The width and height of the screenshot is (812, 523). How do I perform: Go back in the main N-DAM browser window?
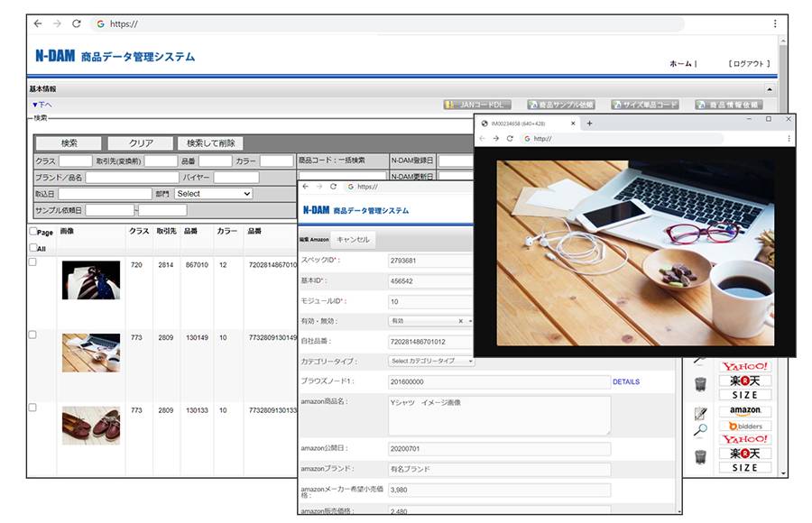point(38,23)
